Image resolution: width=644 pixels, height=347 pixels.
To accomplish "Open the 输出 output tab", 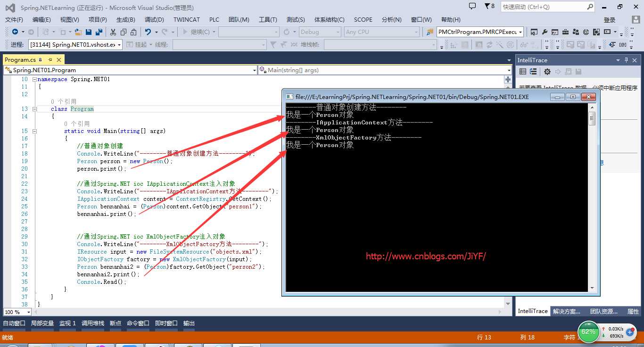I will [189, 323].
